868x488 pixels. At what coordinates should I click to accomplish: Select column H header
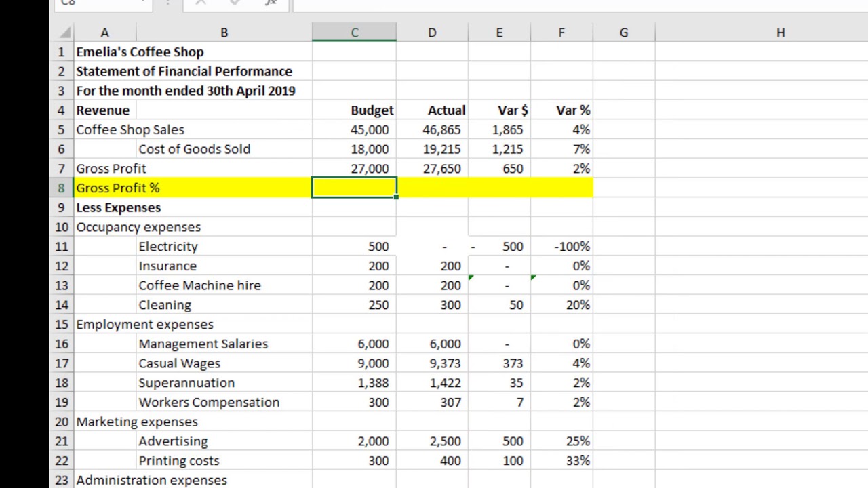coord(781,33)
